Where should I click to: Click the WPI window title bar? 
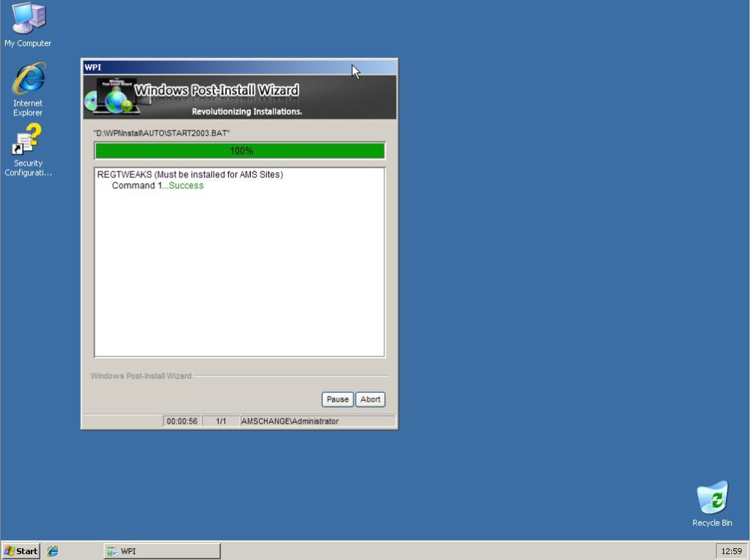click(x=220, y=67)
